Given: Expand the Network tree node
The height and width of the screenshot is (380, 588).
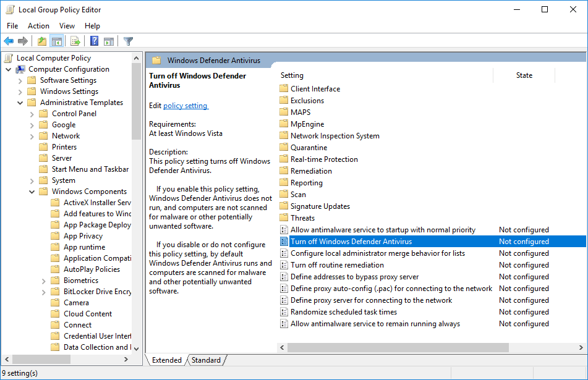Looking at the screenshot, I should click(32, 137).
